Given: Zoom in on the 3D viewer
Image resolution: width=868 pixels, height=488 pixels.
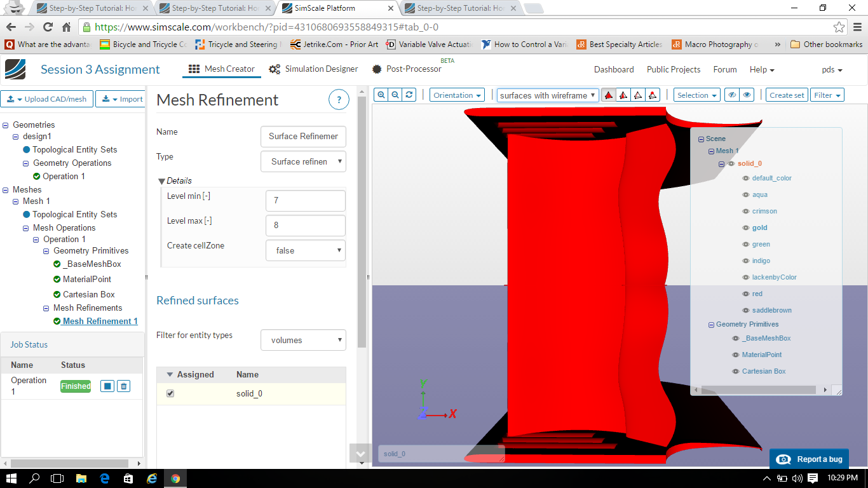Looking at the screenshot, I should [381, 95].
